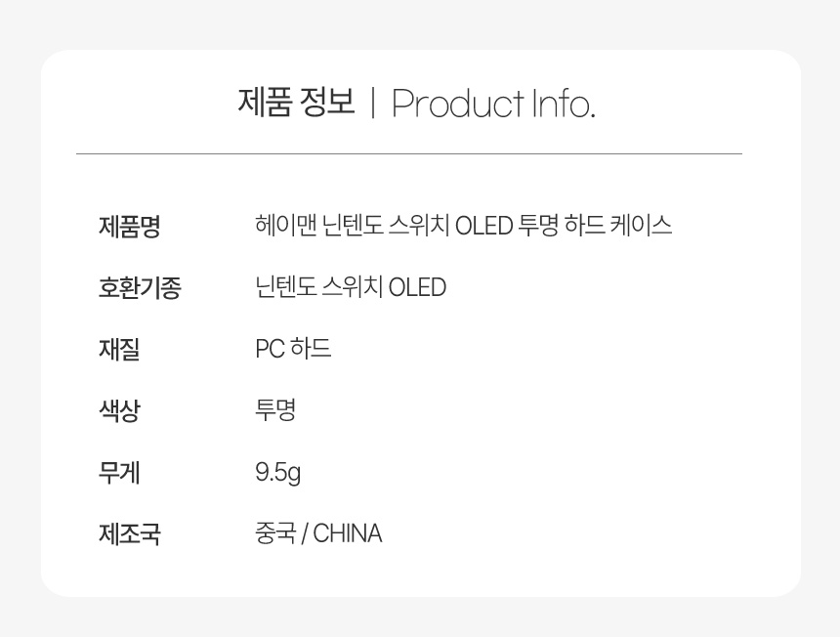840x637 pixels.
Task: Click the '제품 정보' Korean heading
Action: pos(296,102)
